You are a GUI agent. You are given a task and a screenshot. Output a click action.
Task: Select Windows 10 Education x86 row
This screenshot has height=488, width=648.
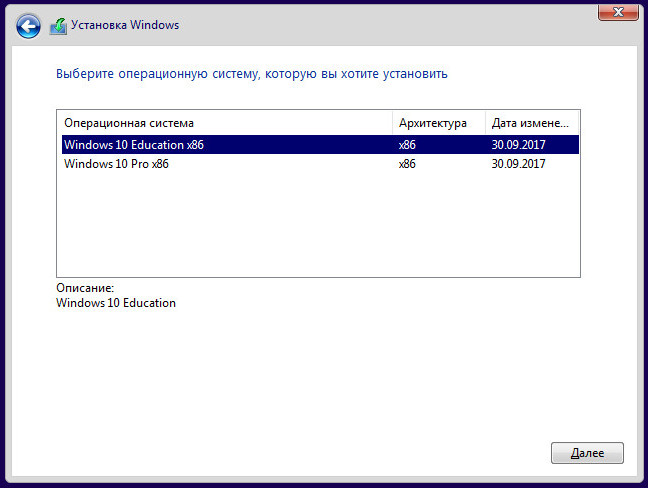click(320, 145)
